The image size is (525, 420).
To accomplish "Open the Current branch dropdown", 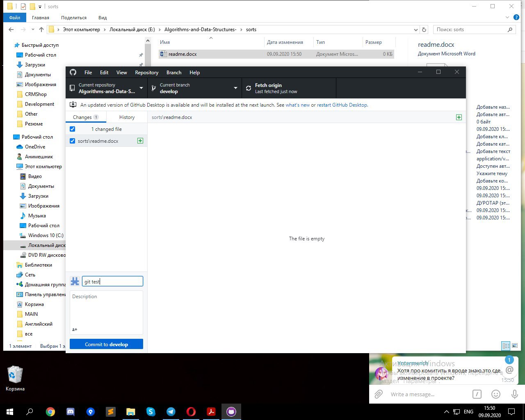I will (x=194, y=88).
